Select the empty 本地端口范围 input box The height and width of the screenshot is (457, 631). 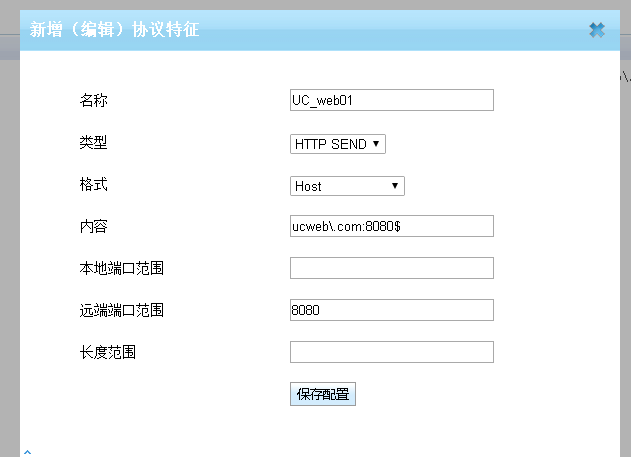391,268
